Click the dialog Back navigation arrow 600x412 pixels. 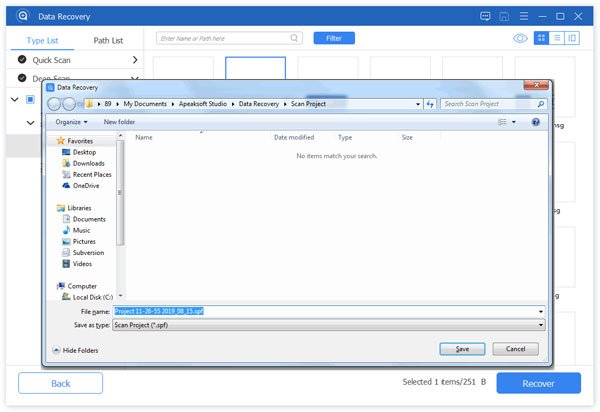pos(54,104)
